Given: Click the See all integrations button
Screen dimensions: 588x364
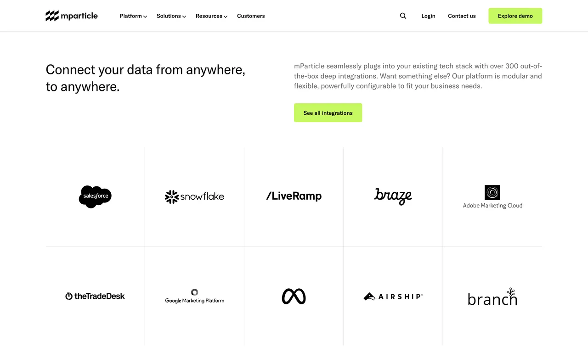Looking at the screenshot, I should tap(328, 112).
